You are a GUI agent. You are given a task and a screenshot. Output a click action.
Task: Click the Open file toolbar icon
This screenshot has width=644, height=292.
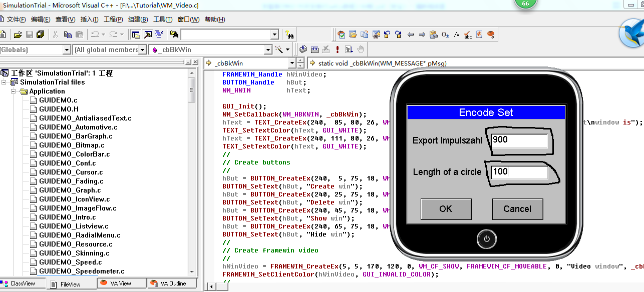[18, 34]
